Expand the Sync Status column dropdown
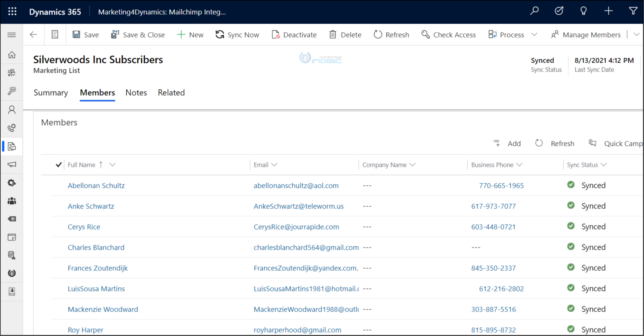Screen dimensions: 644x336 pyautogui.click(x=604, y=165)
